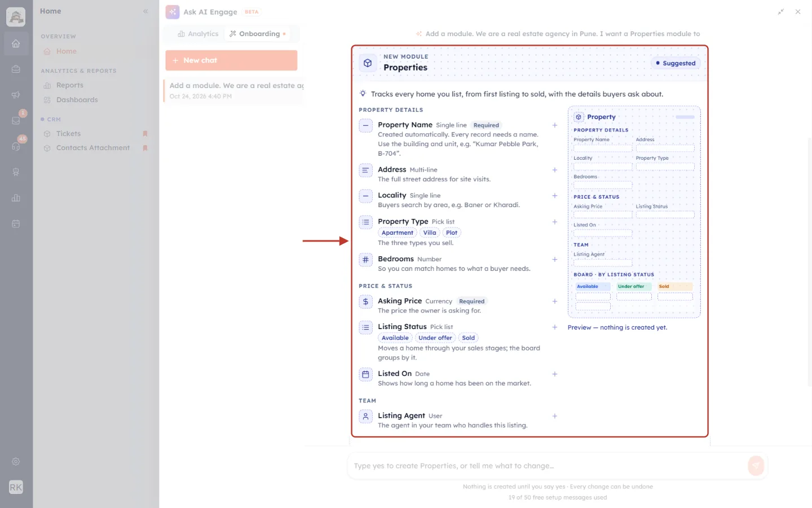Click the plus icon on the Address row
Viewport: 812px width, 508px height.
click(555, 170)
